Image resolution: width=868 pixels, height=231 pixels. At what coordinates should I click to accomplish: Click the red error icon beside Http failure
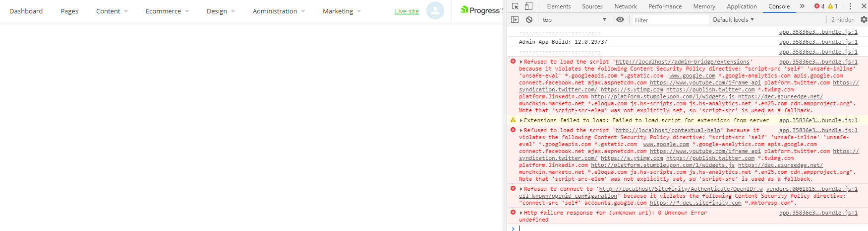(x=513, y=213)
